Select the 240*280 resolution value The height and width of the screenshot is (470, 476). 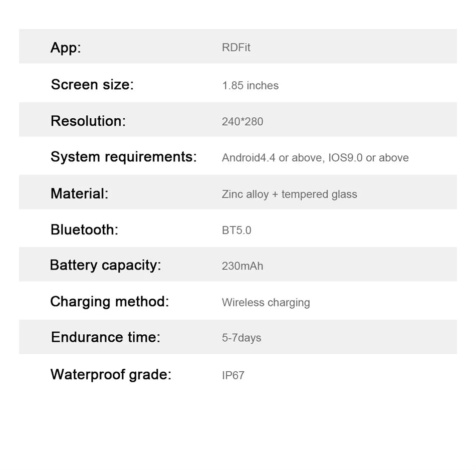[x=242, y=122]
